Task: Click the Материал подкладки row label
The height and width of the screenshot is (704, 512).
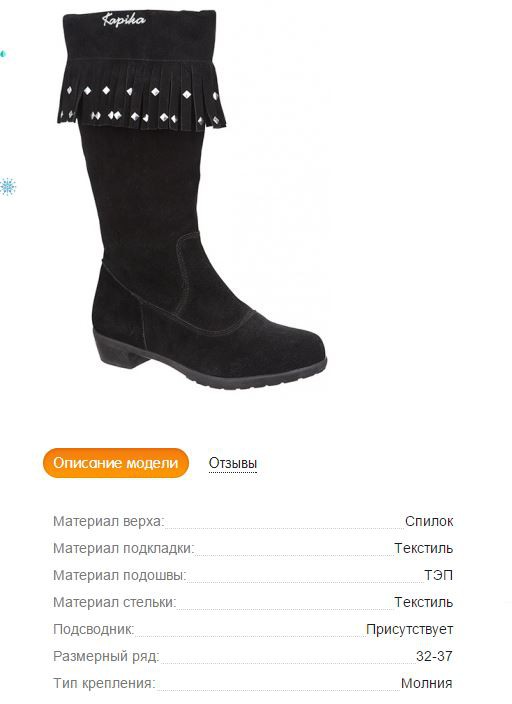Action: 124,548
